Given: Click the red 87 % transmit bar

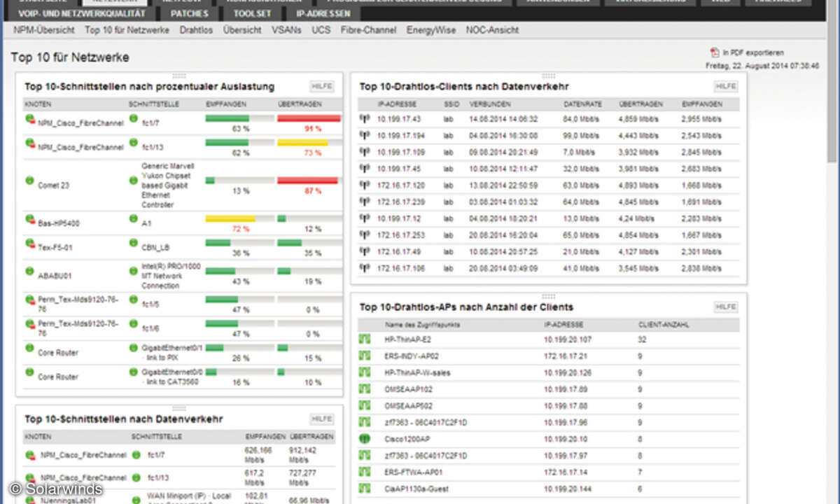Looking at the screenshot, I should pos(309,181).
